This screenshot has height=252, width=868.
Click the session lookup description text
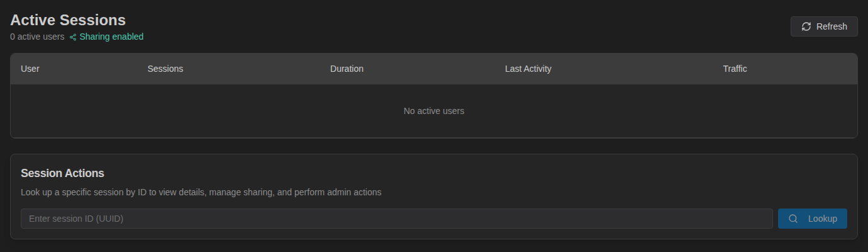pyautogui.click(x=201, y=192)
